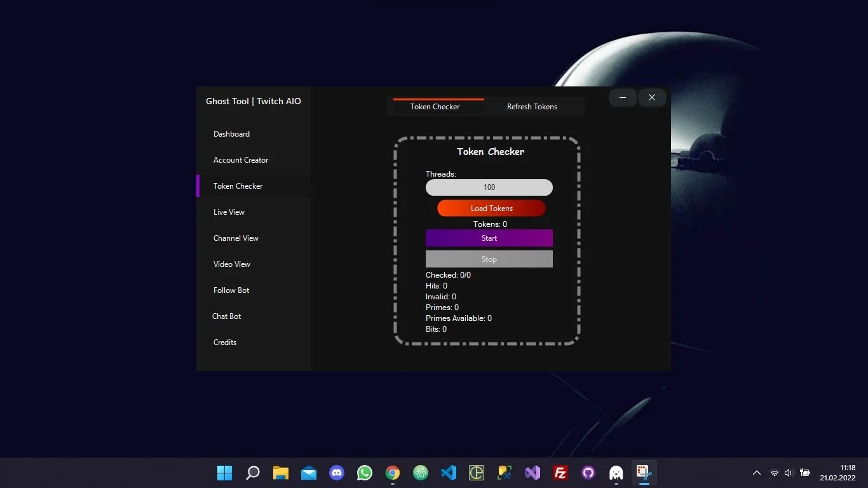
Task: Open Discord from the taskbar
Action: [337, 473]
